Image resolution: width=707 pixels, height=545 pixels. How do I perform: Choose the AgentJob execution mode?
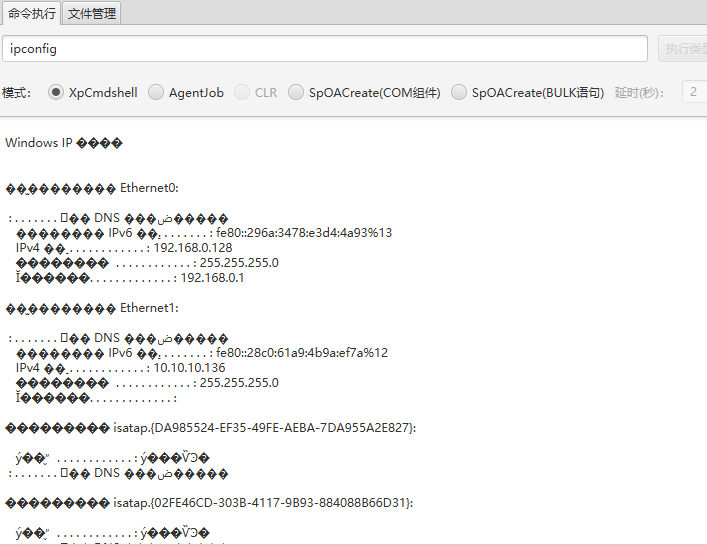click(156, 92)
